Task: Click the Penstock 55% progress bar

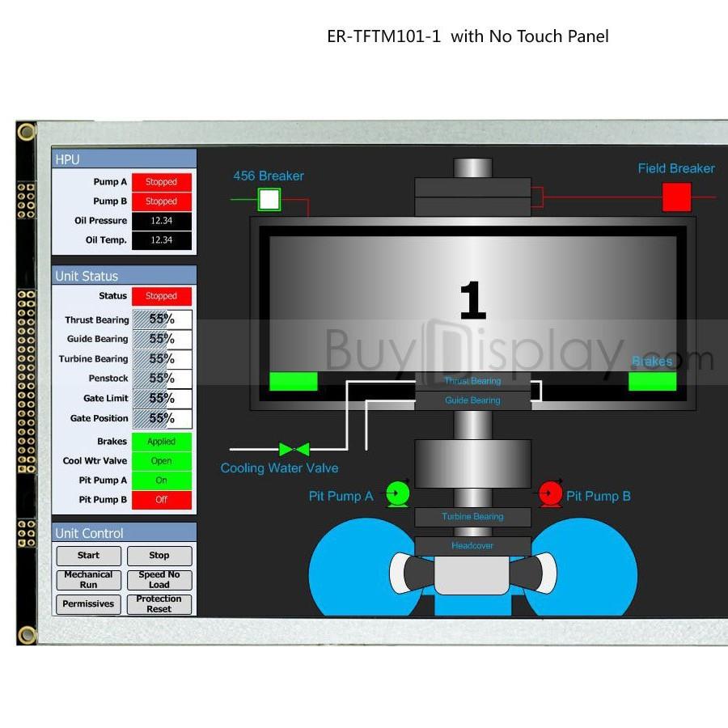Action: click(x=162, y=379)
